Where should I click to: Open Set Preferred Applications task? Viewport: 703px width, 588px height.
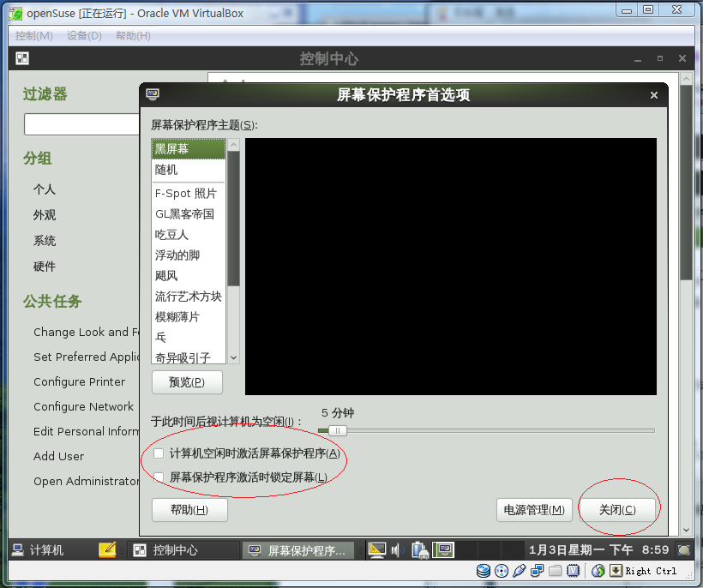click(x=86, y=357)
